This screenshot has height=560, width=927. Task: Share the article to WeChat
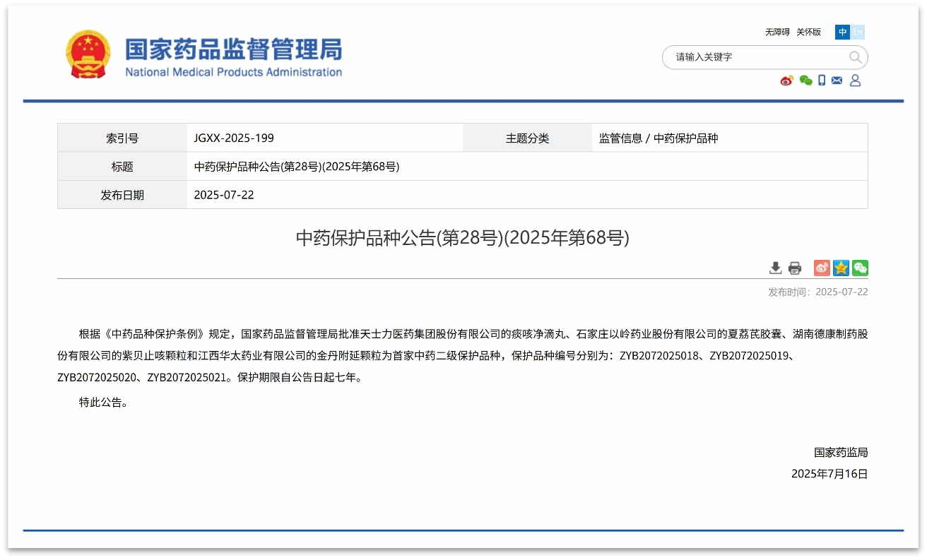(x=860, y=268)
